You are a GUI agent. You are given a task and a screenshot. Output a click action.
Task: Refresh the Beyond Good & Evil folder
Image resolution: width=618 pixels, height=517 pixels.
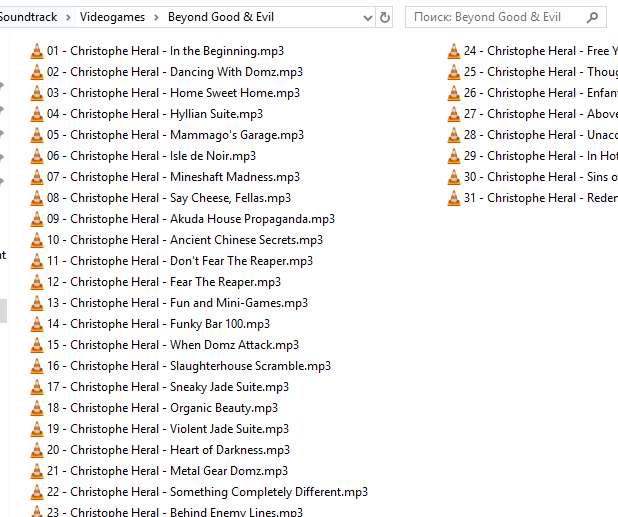point(384,17)
